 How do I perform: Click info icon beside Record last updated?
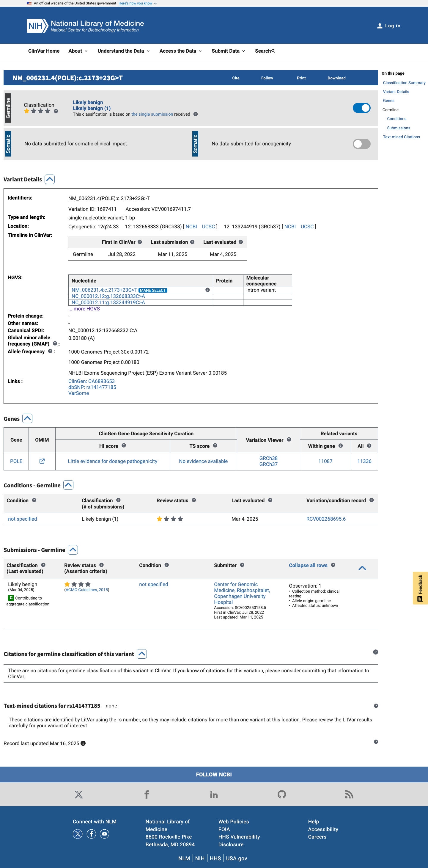tap(83, 743)
